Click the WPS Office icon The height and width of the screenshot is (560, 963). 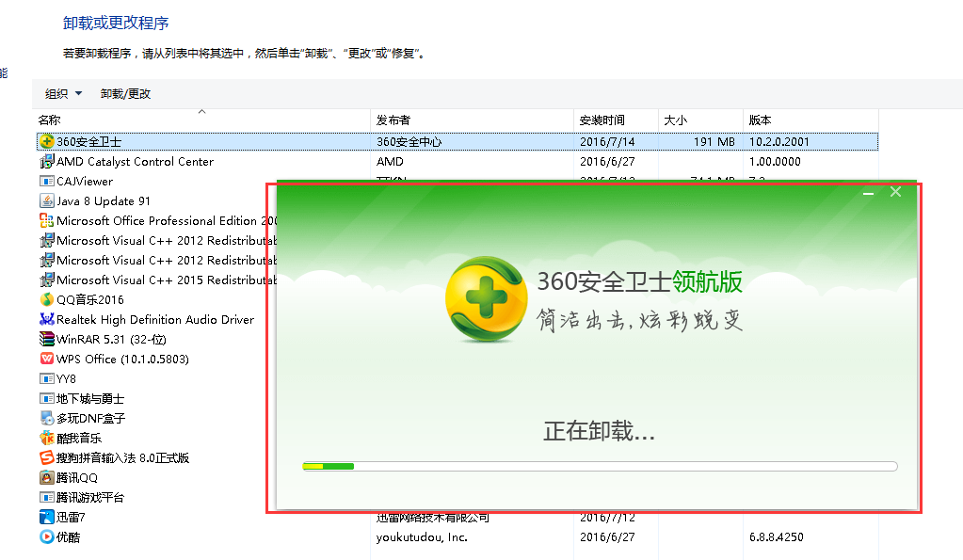click(47, 359)
